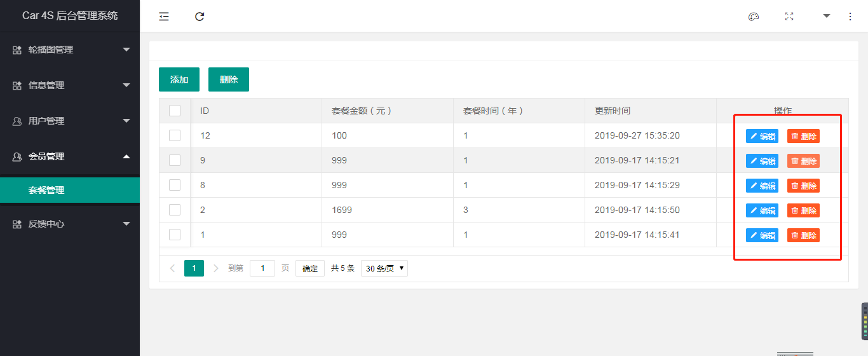Open the user dropdown arrow in top bar

(x=827, y=16)
